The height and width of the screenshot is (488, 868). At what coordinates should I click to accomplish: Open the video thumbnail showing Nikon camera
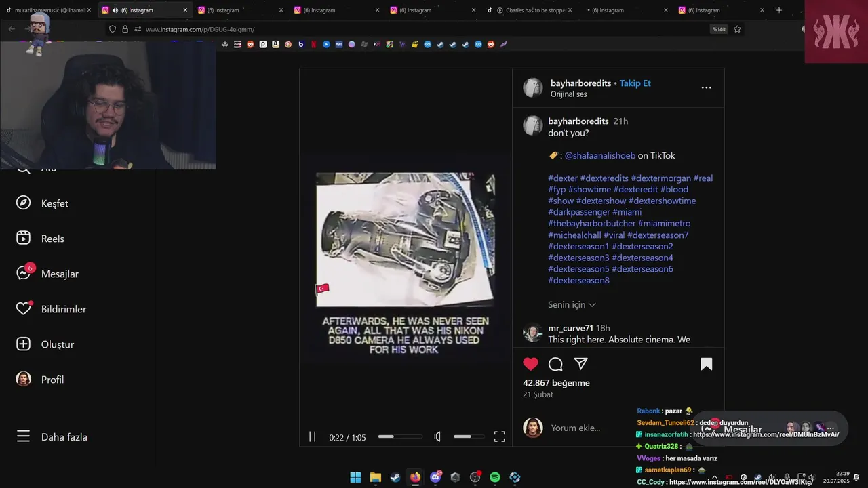[405, 239]
